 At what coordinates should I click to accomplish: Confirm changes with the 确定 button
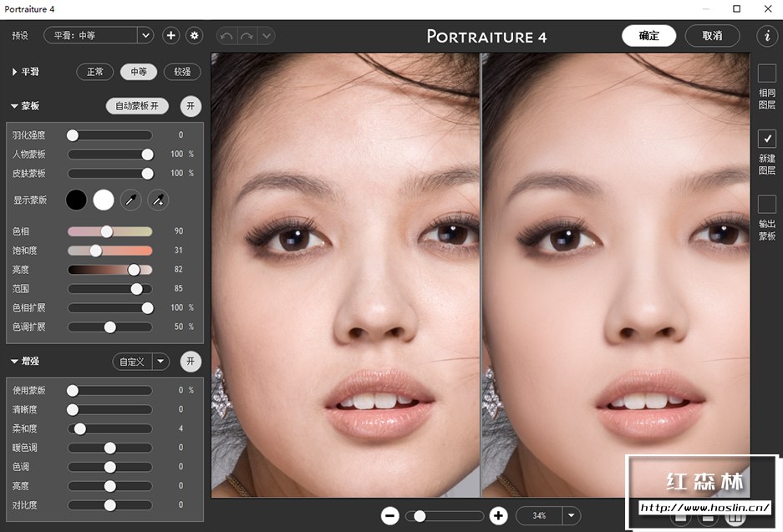point(648,35)
